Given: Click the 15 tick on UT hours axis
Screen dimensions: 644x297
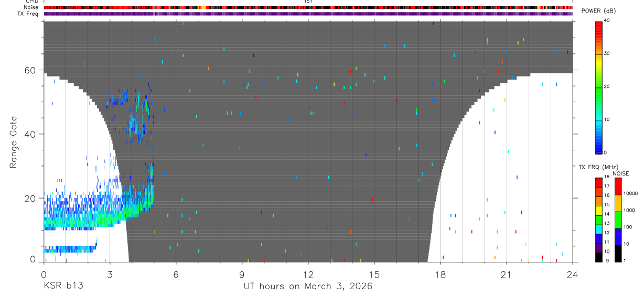Looking at the screenshot, I should point(374,274).
